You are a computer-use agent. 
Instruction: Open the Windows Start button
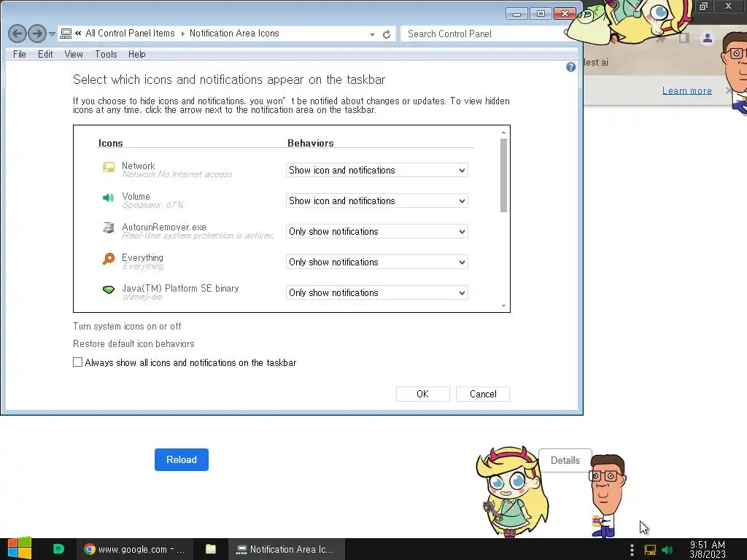(20, 548)
